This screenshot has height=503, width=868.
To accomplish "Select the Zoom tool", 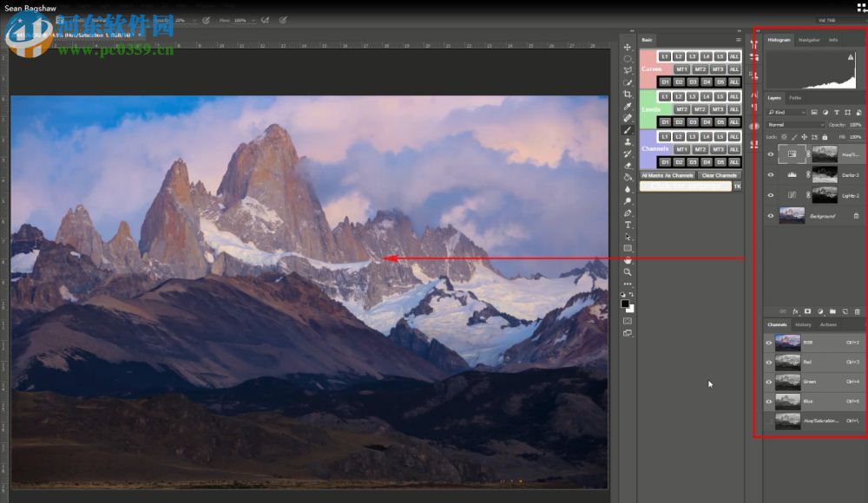I will tap(628, 272).
